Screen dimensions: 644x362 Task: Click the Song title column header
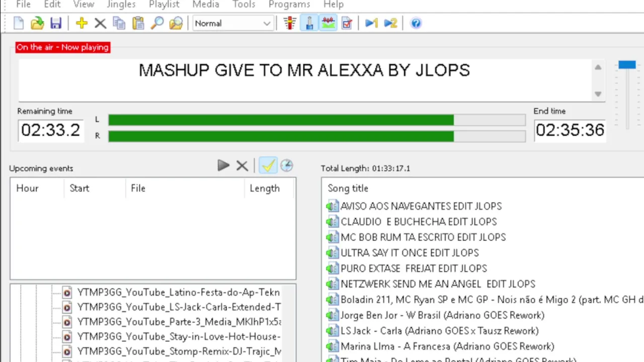pyautogui.click(x=348, y=188)
